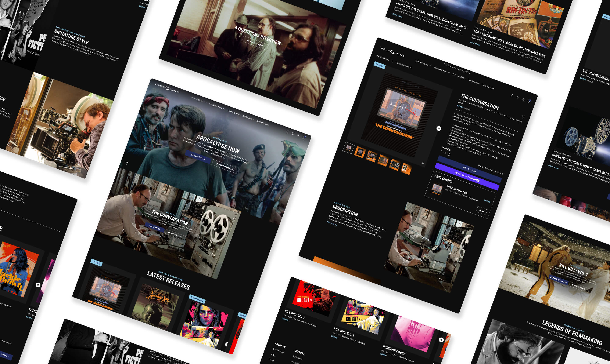Viewport: 610px width, 364px height.
Task: Click Read More under Top 5 Must-Have Collectibles
Action: [474, 43]
